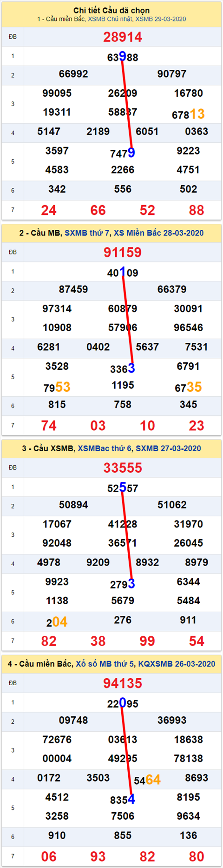Follow the 'XSMBac thứ 6' link
The width and height of the screenshot is (223, 868).
[x=105, y=448]
